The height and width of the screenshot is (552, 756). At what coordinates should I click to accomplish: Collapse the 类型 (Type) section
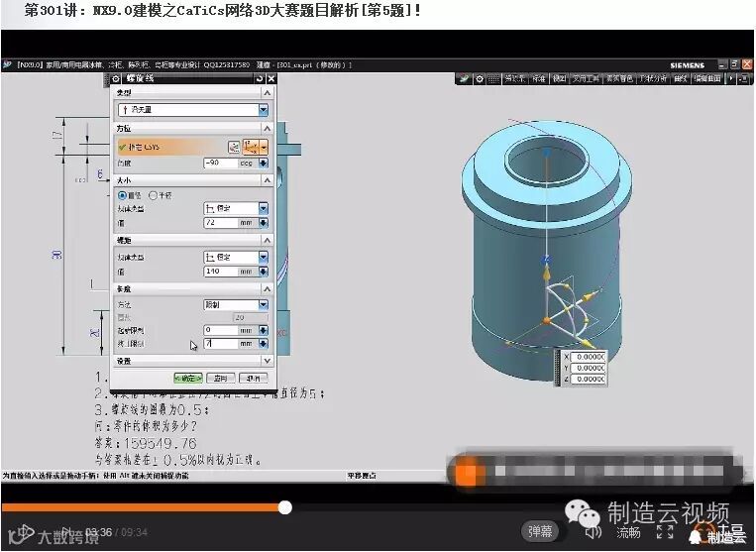point(268,92)
